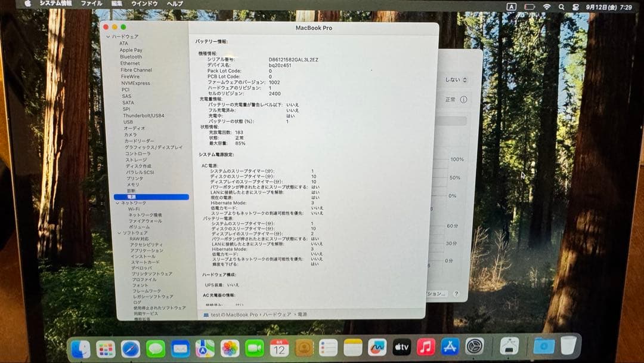Image resolution: width=644 pixels, height=363 pixels.
Task: Select Bluetooth in the hardware sidebar list
Action: point(132,57)
